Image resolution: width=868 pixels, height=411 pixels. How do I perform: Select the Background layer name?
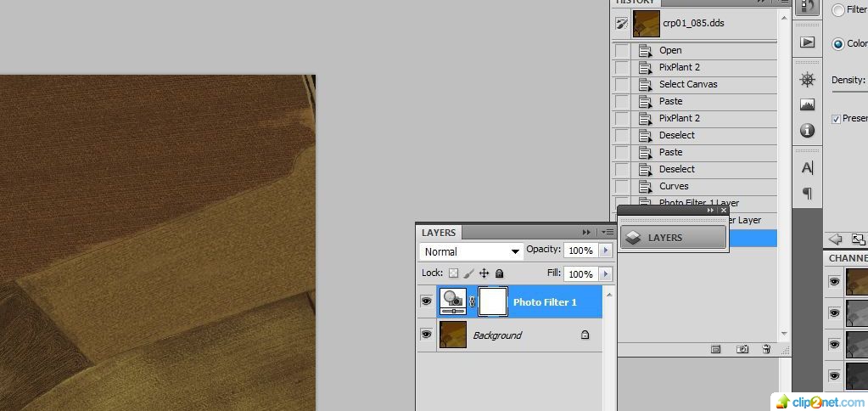pyautogui.click(x=497, y=335)
